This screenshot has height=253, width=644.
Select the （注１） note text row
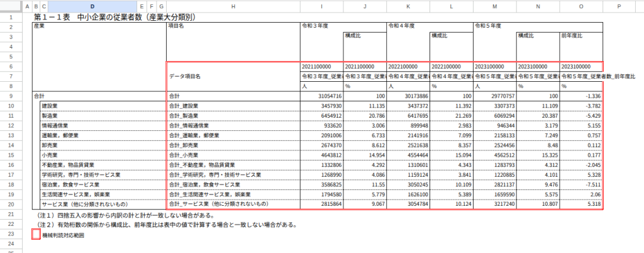(126, 215)
